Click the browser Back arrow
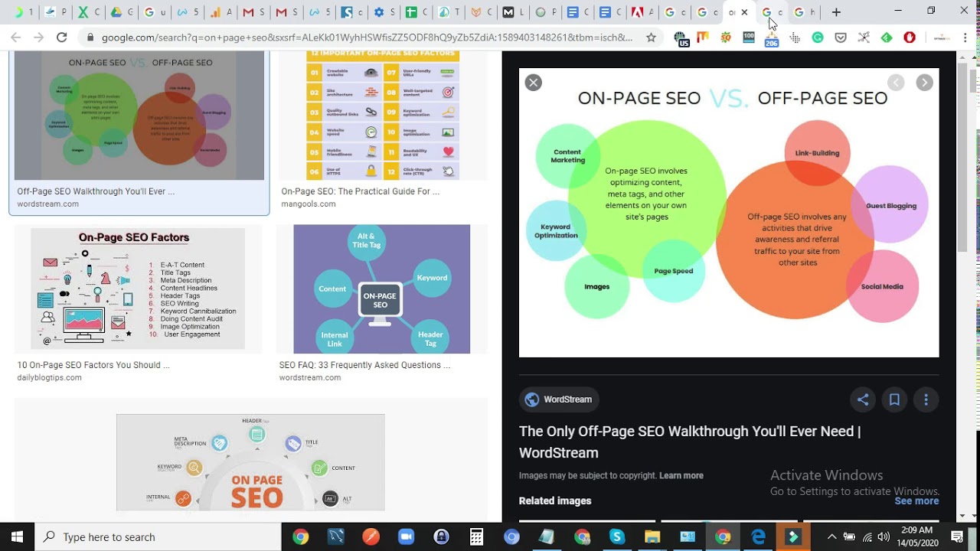Viewport: 980px width, 551px height. coord(16,37)
